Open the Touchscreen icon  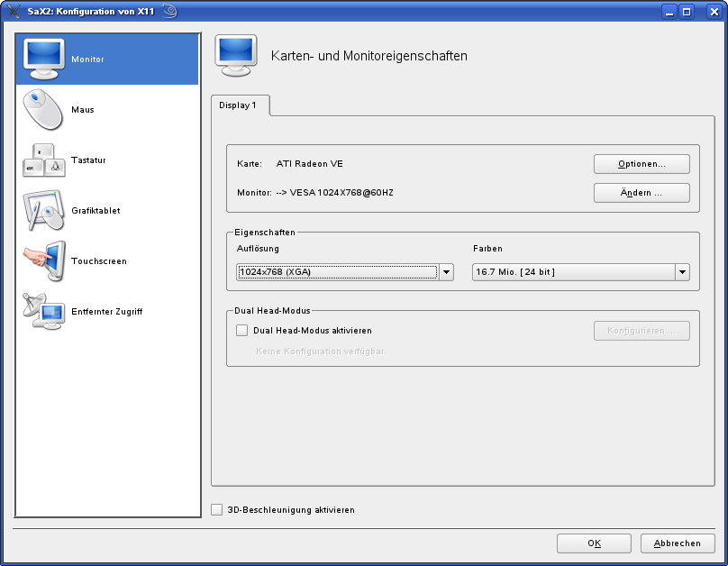(44, 261)
